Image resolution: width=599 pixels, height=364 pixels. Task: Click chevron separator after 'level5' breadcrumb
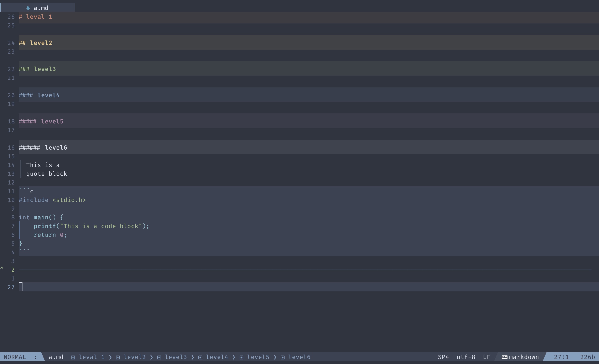point(275,357)
